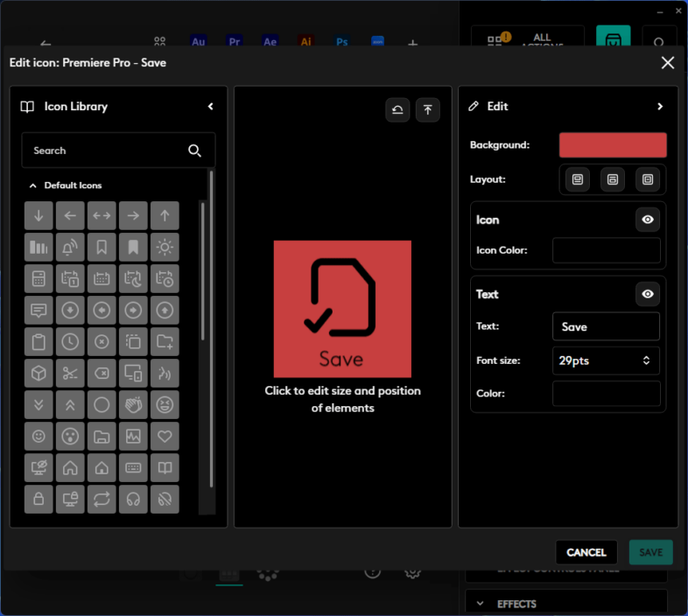688x616 pixels.
Task: Open the Font size 29pts dropdown
Action: point(606,360)
